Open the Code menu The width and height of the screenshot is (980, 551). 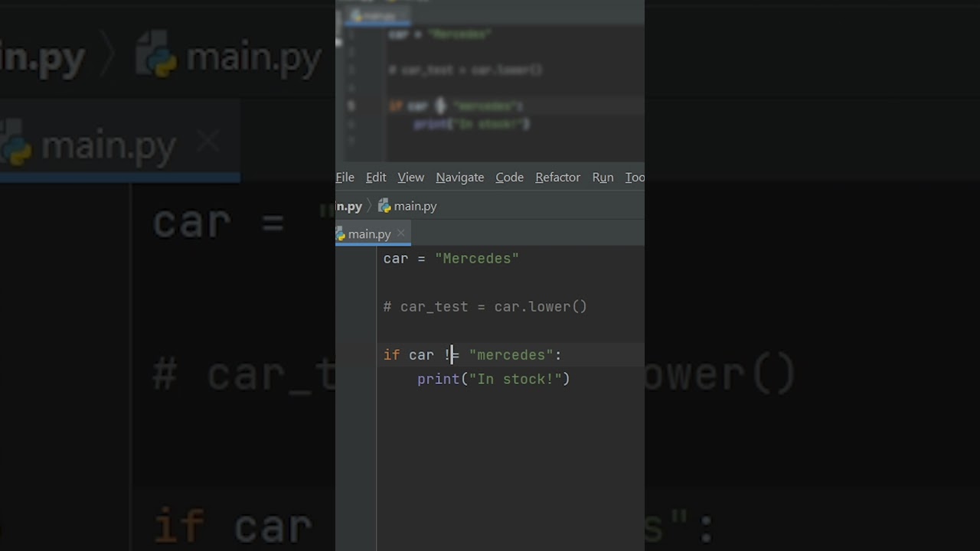(x=510, y=178)
